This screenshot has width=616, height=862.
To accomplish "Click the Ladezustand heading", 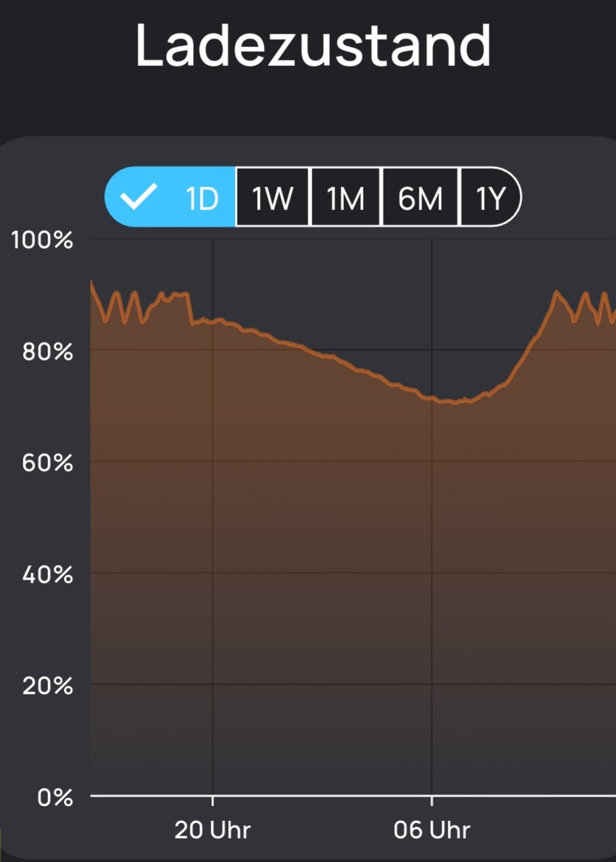I will click(x=313, y=44).
